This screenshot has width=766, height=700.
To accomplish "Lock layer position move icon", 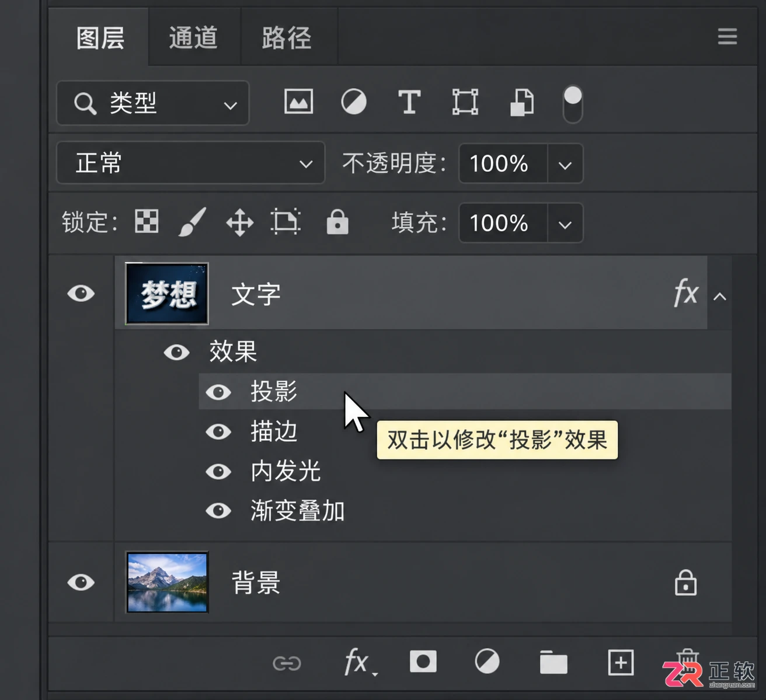I will (x=240, y=222).
